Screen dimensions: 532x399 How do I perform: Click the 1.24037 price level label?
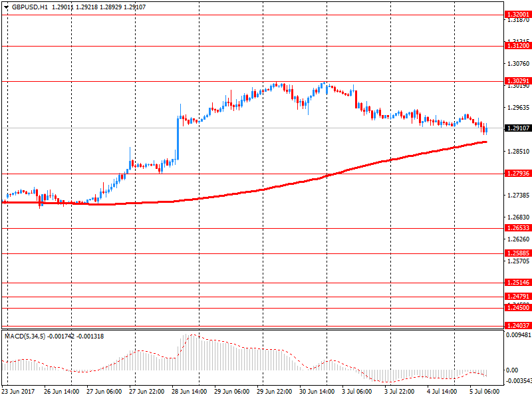click(518, 326)
